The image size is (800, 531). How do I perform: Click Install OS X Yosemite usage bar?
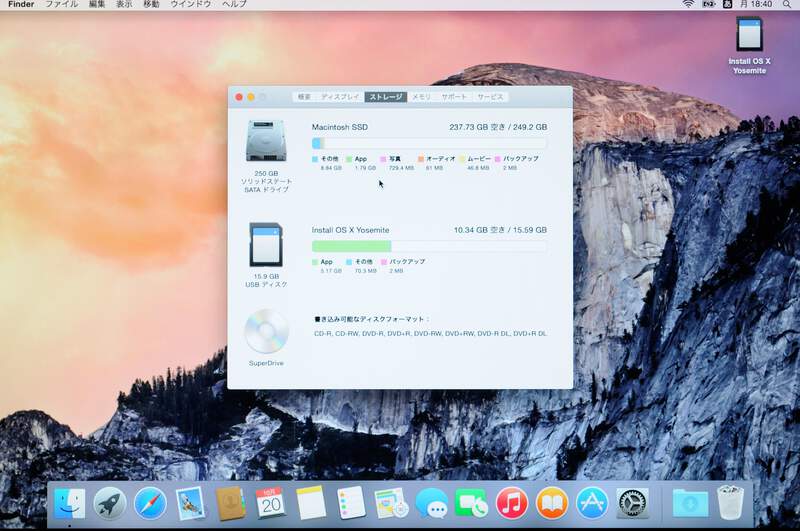point(429,246)
